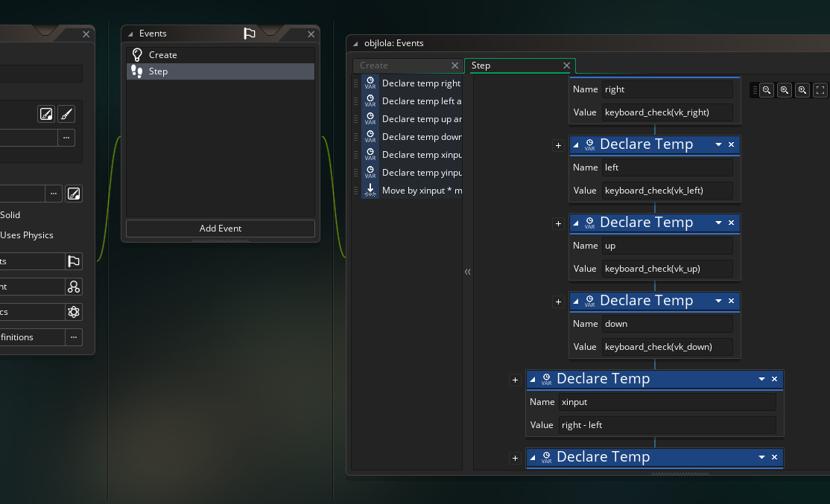Close the Create tab in objlola Events
Screen dimensions: 830x504
coord(454,66)
